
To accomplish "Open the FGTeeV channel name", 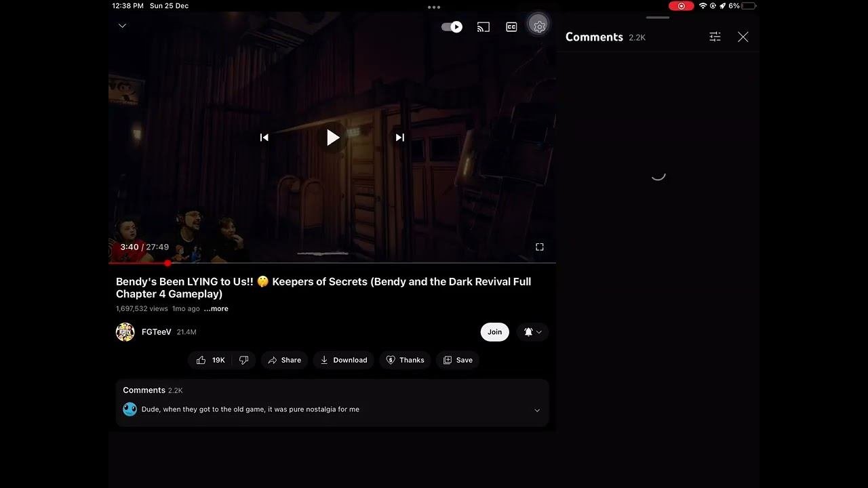I will pos(157,332).
